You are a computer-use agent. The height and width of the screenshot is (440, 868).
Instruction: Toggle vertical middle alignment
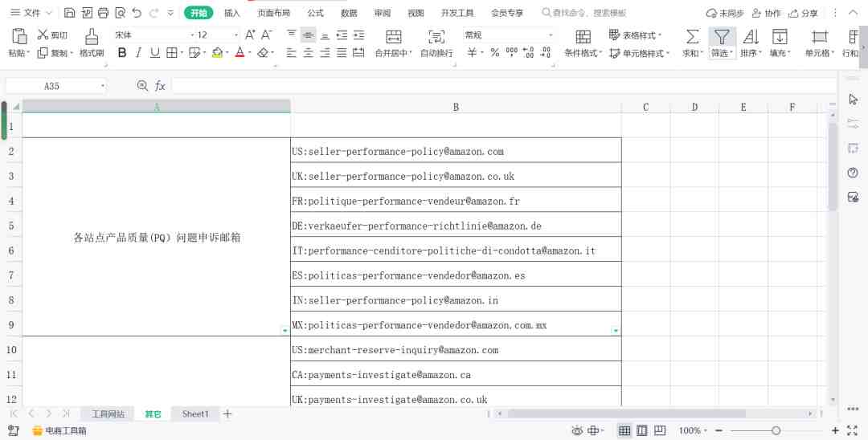tap(309, 35)
